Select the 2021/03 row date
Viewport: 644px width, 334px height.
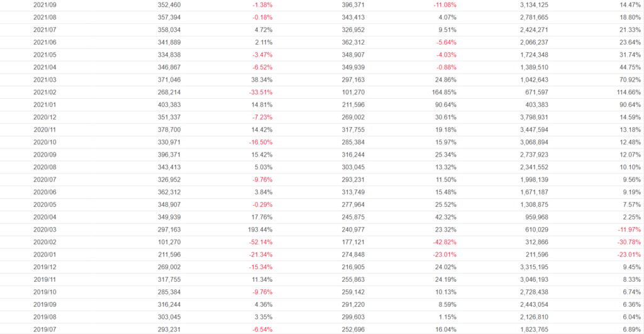[x=44, y=80]
